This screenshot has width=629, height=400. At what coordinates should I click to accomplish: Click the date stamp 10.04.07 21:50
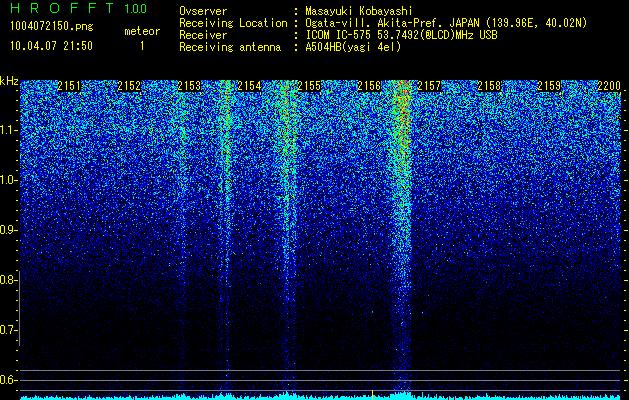coord(51,46)
